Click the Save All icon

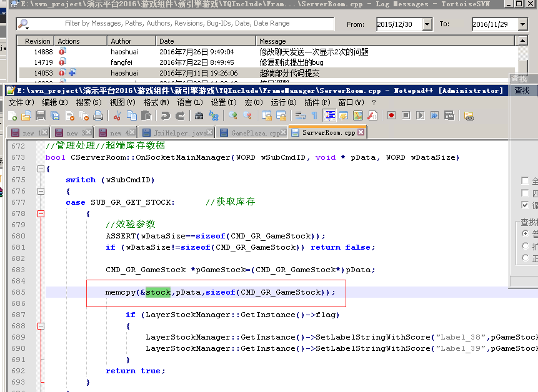click(55, 116)
